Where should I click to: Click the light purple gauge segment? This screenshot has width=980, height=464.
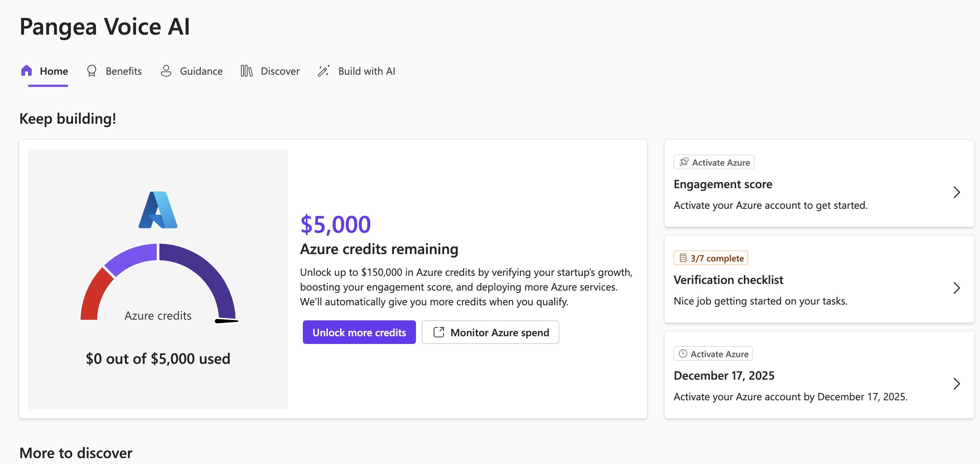click(x=133, y=258)
